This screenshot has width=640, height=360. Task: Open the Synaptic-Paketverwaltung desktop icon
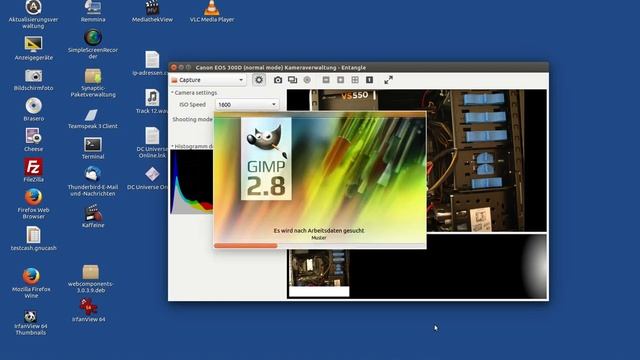point(93,83)
